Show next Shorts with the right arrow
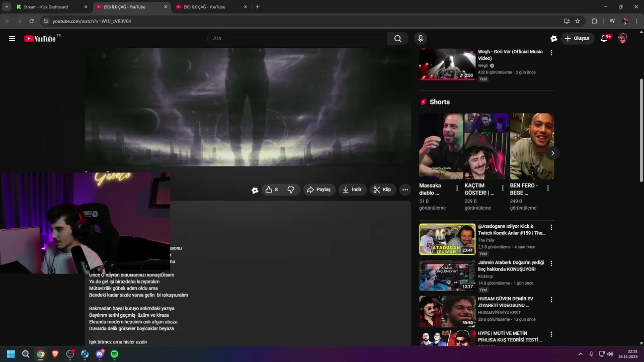 552,153
